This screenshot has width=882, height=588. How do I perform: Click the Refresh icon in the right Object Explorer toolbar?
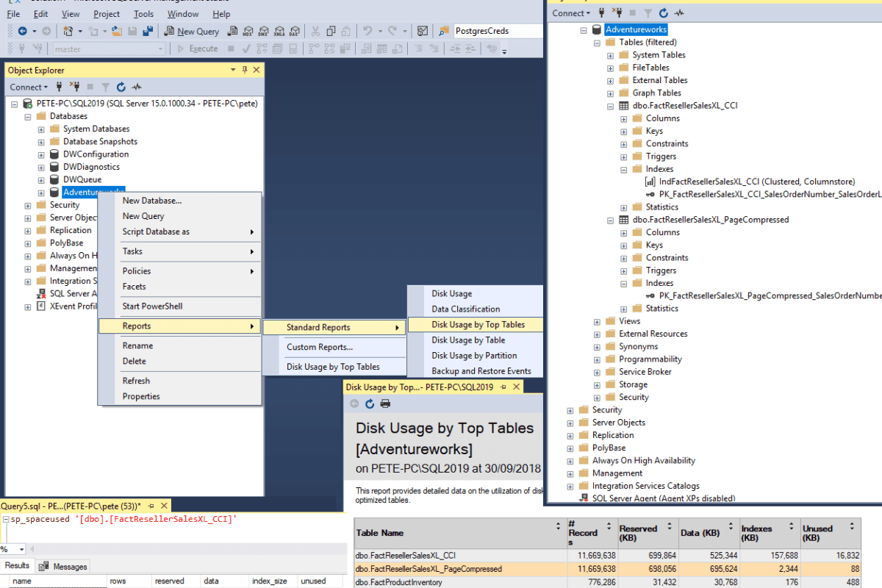pos(664,12)
